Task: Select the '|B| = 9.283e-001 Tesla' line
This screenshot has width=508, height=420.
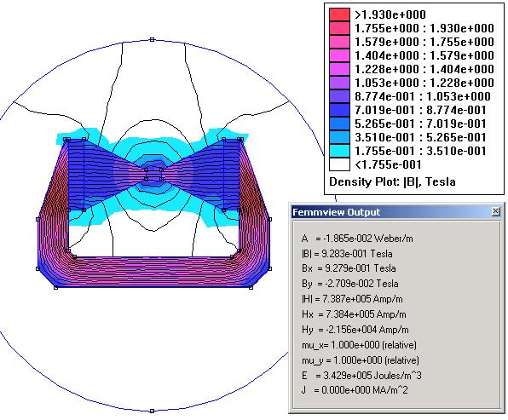Action: click(347, 254)
